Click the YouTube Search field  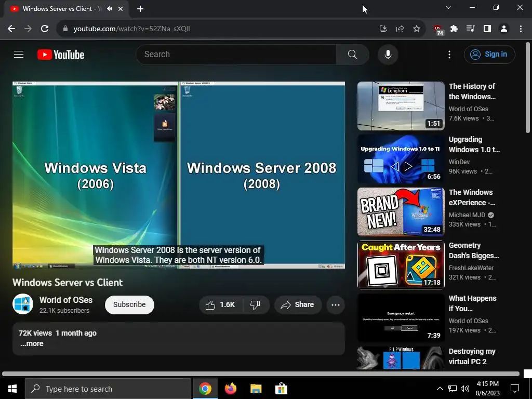pos(236,54)
